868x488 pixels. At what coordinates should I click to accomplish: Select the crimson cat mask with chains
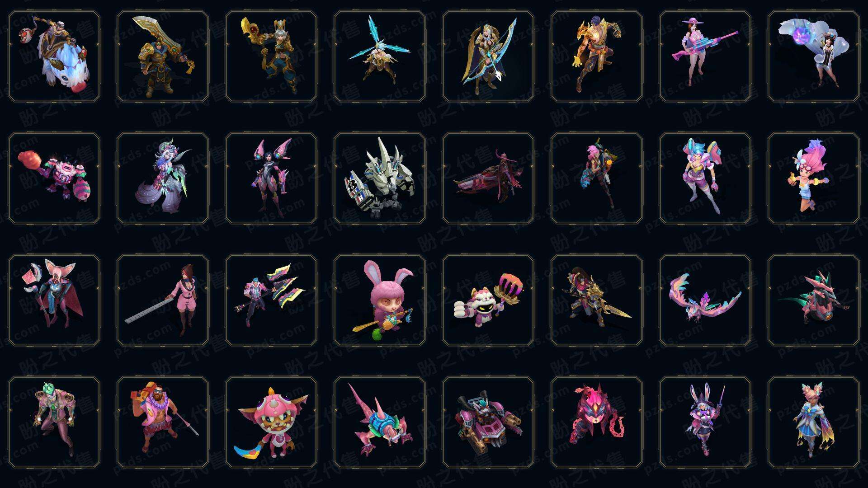597,422
